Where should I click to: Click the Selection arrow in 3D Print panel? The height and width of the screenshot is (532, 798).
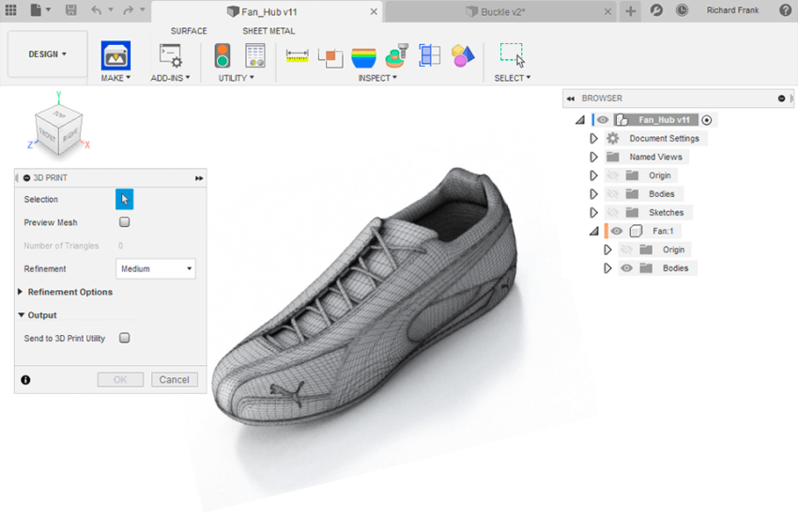pyautogui.click(x=124, y=199)
